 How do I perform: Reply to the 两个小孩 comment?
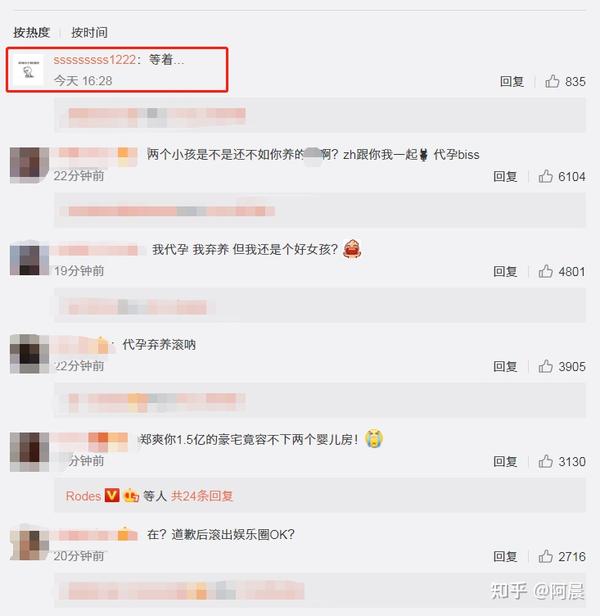505,176
